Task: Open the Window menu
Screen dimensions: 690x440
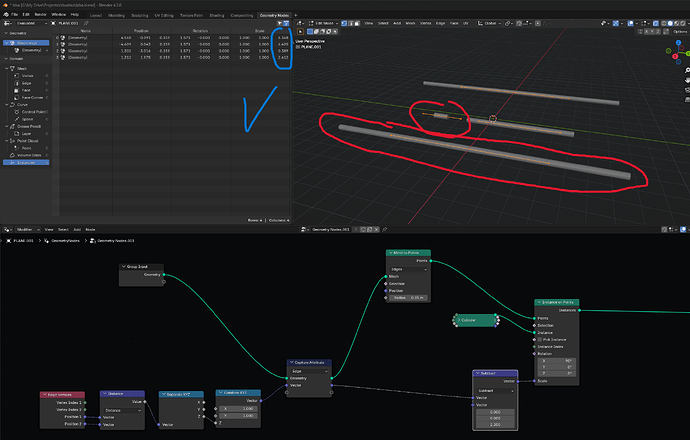Action: click(x=59, y=15)
